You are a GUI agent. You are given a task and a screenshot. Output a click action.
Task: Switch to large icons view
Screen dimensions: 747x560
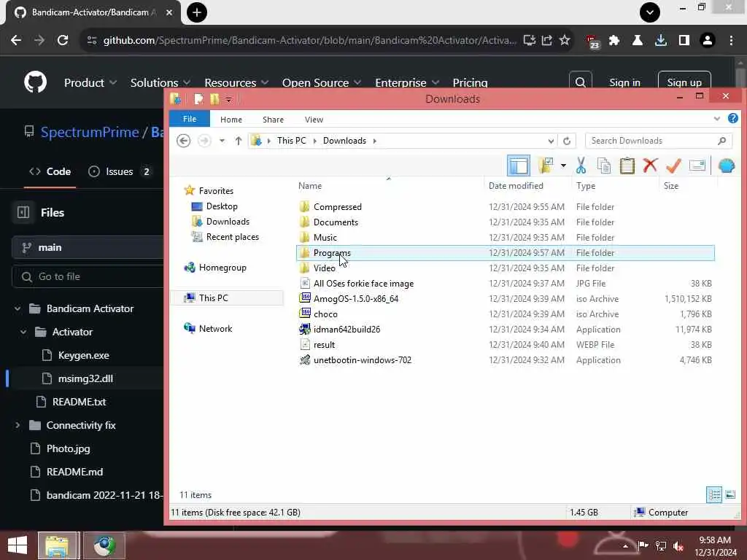tap(729, 495)
